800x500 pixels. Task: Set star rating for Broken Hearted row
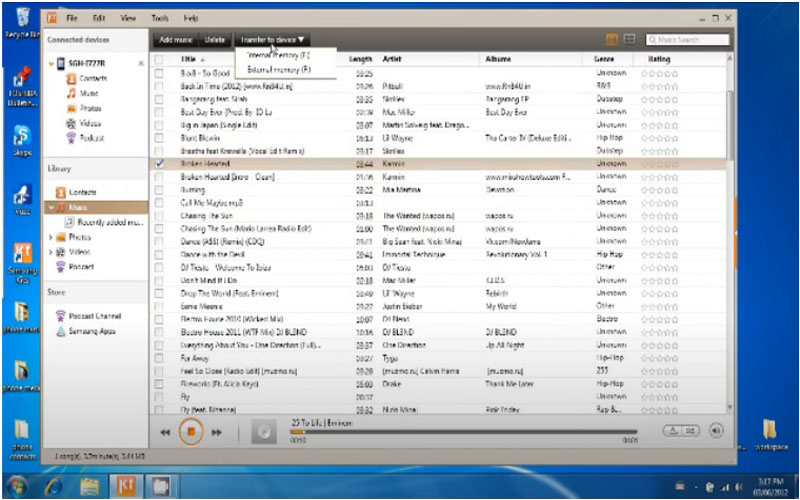pos(659,164)
